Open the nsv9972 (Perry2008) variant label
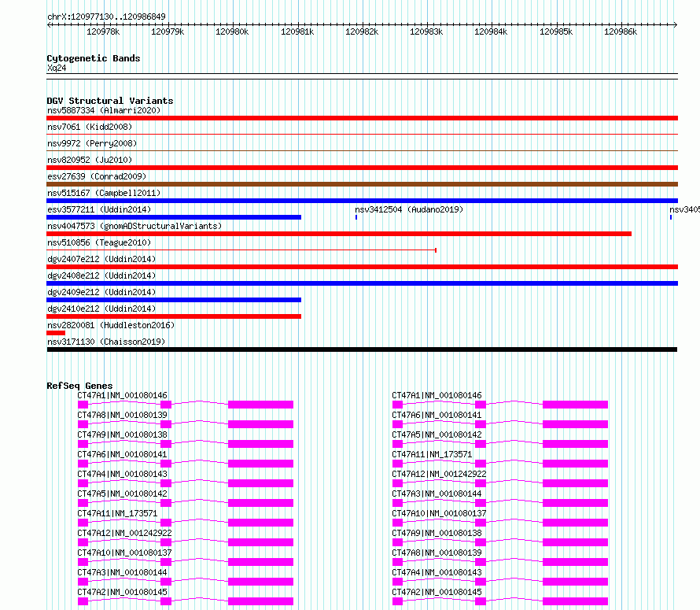The height and width of the screenshot is (610, 700). [92, 143]
